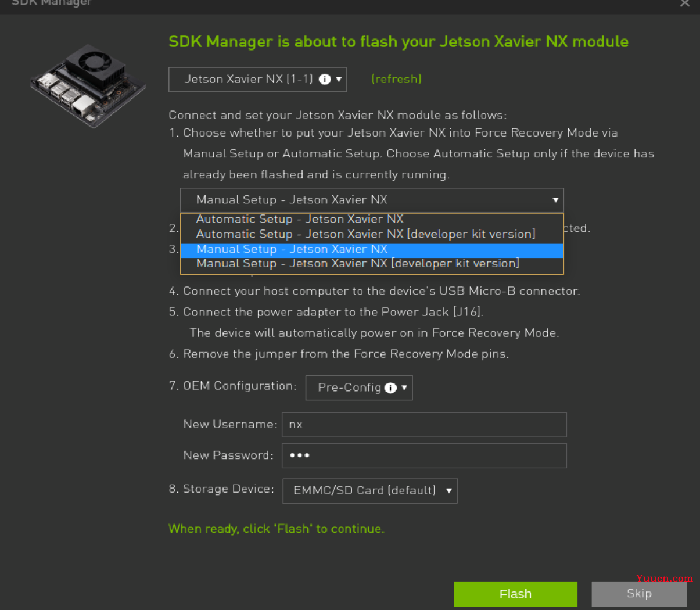This screenshot has height=610, width=700.
Task: Click the dialog title about flashing Jetson
Action: pyautogui.click(x=399, y=42)
